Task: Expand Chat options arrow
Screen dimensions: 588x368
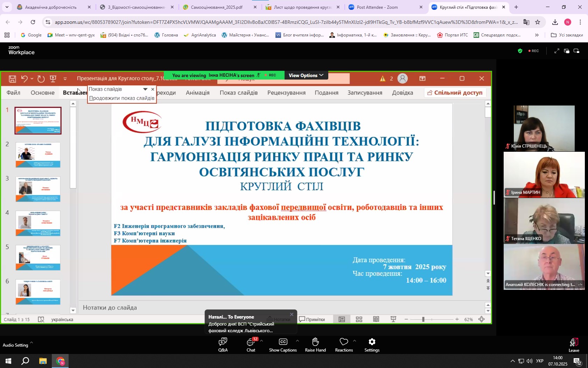Action: click(261, 341)
